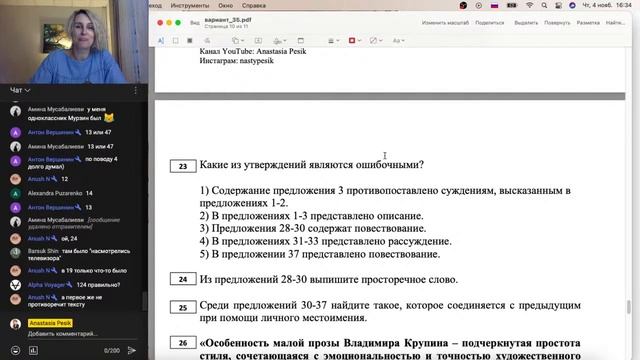Click the question number 24 box
This screenshot has width=640, height=360.
(x=183, y=279)
